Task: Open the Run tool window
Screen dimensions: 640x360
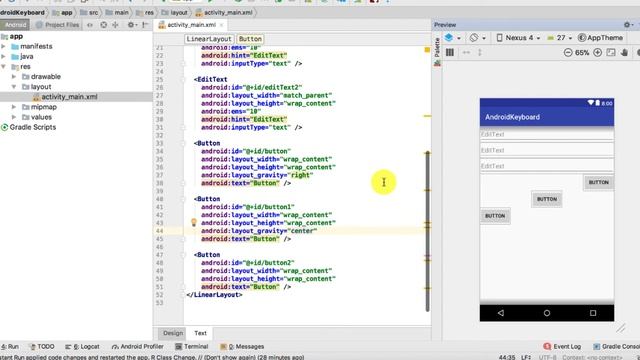Action: pyautogui.click(x=10, y=347)
